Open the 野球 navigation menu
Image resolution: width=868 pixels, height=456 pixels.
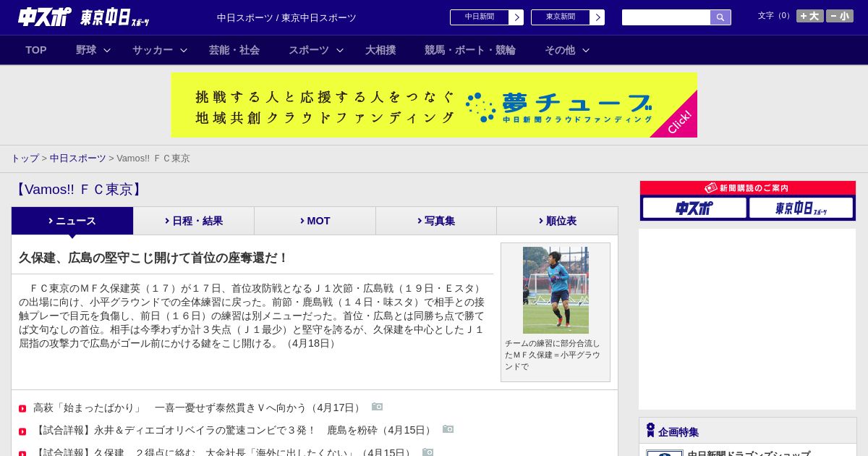click(86, 50)
